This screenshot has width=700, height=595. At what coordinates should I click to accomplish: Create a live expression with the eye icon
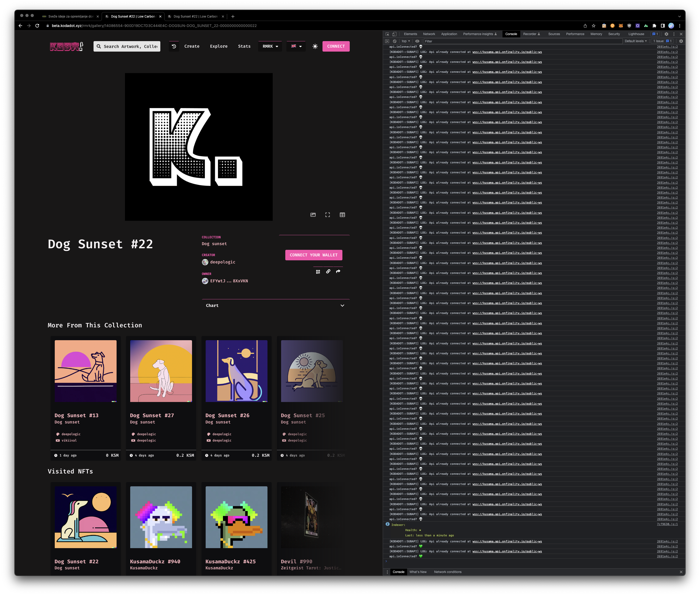[x=417, y=41]
